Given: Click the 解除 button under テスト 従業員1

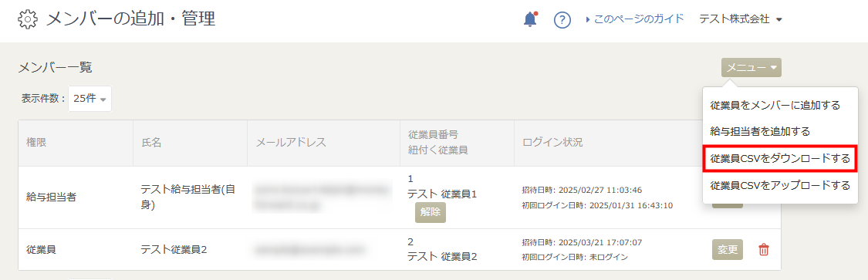Looking at the screenshot, I should click(x=430, y=212).
